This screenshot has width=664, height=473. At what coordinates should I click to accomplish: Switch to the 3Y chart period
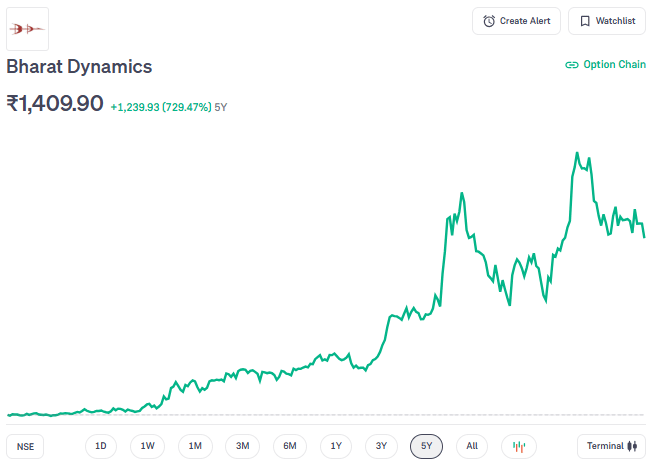click(x=381, y=446)
